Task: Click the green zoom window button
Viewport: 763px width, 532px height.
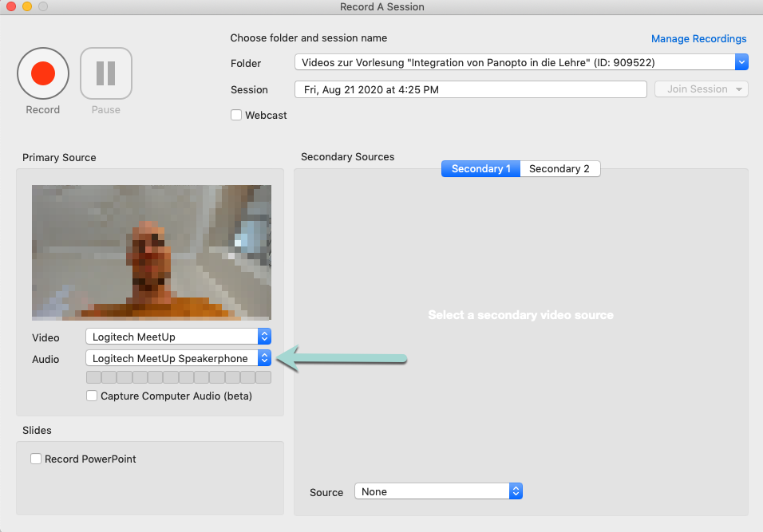Action: pos(43,7)
